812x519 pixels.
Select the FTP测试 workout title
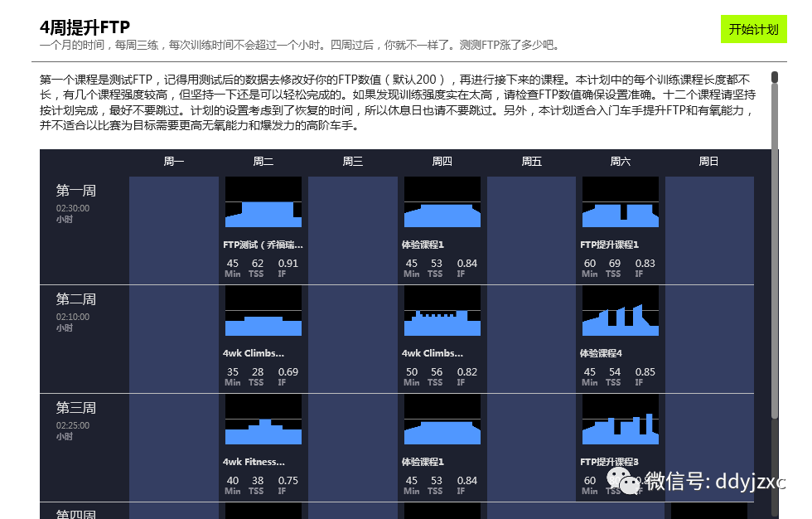(x=263, y=245)
